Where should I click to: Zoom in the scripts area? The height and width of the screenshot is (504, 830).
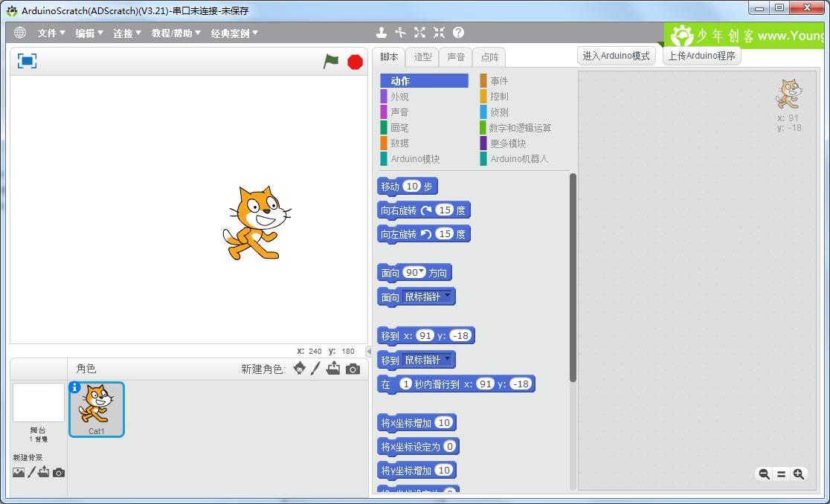[799, 474]
